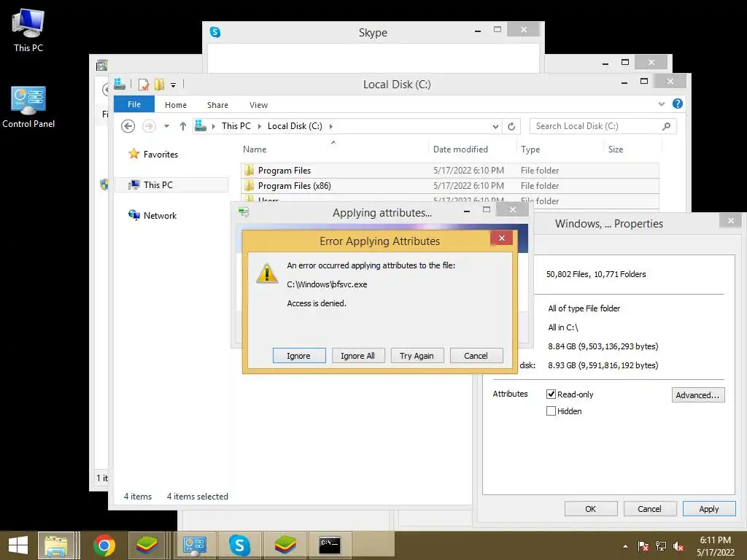Go up one level with up arrow
This screenshot has height=560, width=747.
coord(183,126)
